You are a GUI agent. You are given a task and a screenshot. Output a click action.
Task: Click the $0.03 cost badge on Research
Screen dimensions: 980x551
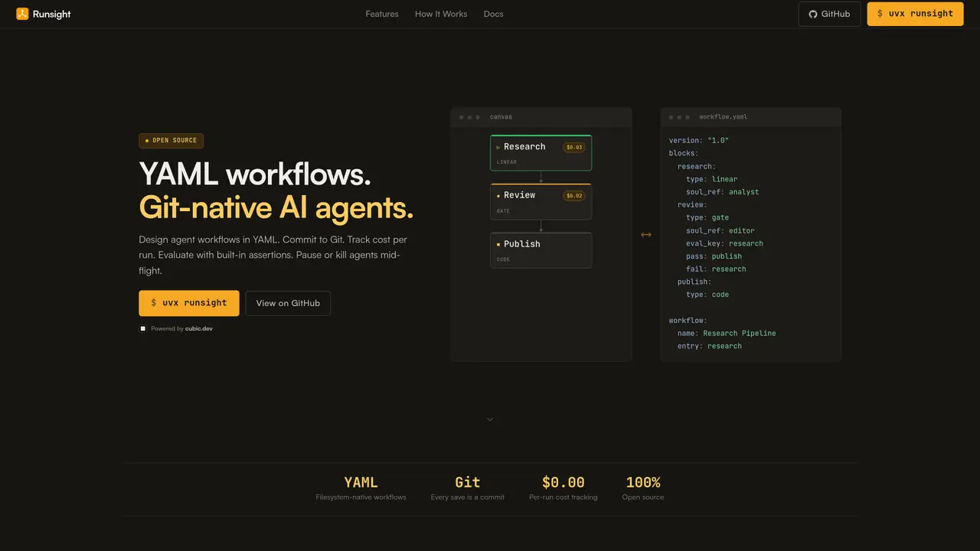[x=574, y=147]
